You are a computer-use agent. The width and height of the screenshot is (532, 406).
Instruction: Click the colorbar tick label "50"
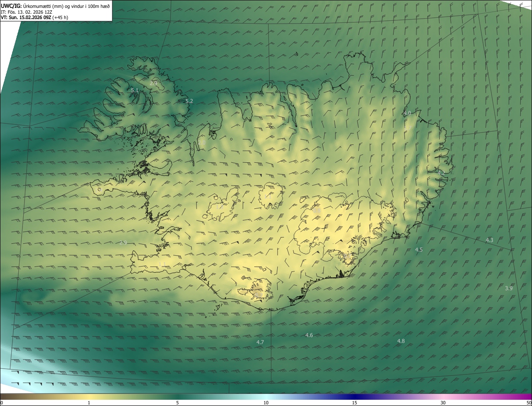[x=529, y=403]
